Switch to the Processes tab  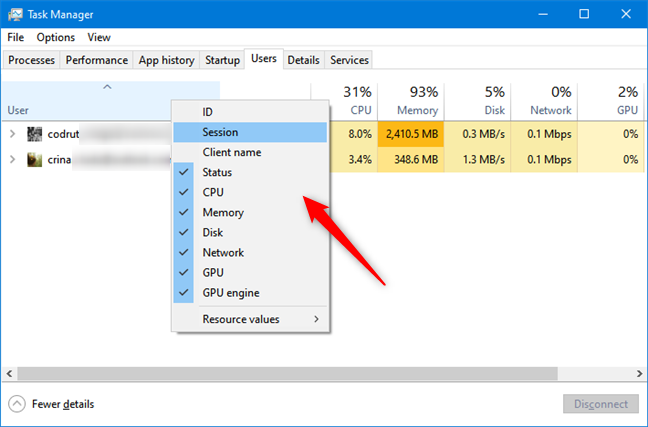pyautogui.click(x=31, y=60)
